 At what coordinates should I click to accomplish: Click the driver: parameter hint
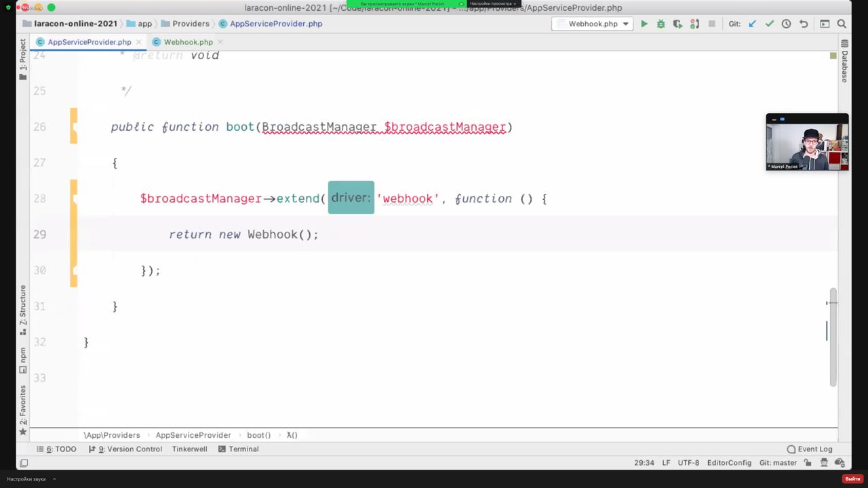click(351, 198)
